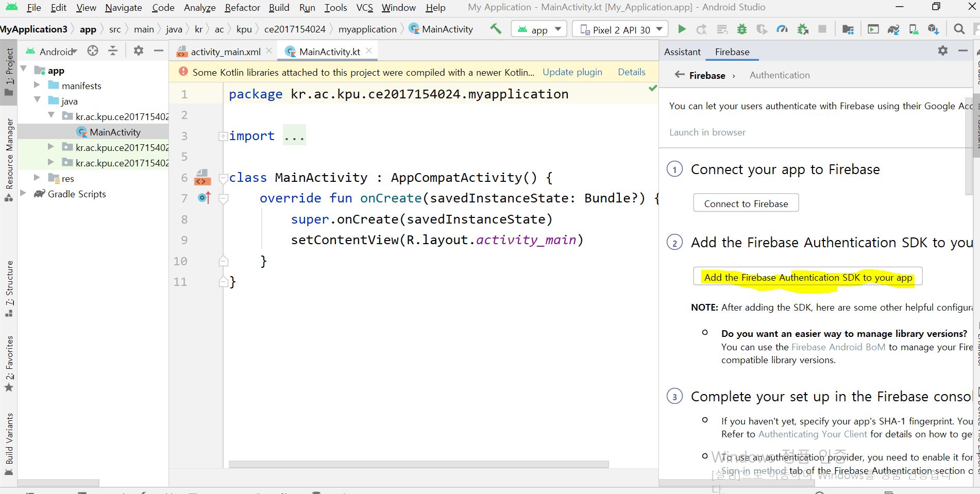
Task: Hide the Project panel with minus icon
Action: [x=159, y=50]
